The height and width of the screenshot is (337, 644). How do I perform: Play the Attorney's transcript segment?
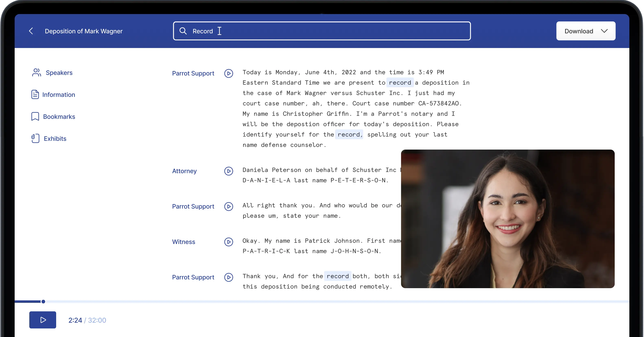(229, 171)
